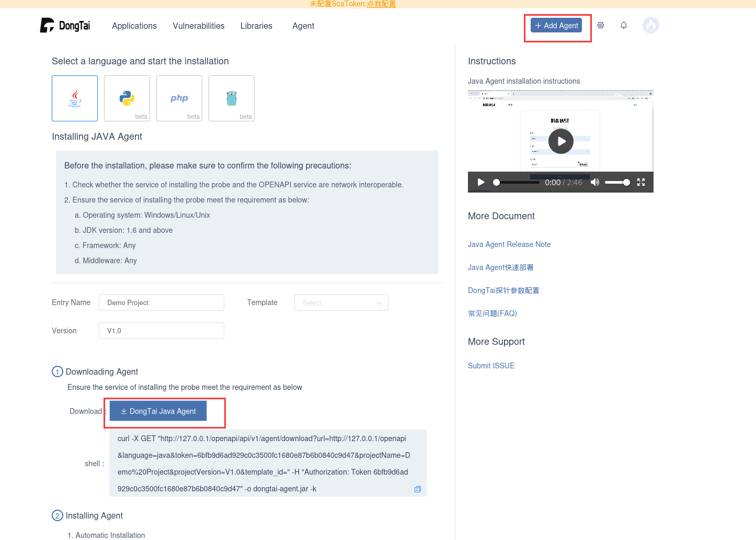The height and width of the screenshot is (540, 756).
Task: Click the Add Agent button
Action: [556, 25]
